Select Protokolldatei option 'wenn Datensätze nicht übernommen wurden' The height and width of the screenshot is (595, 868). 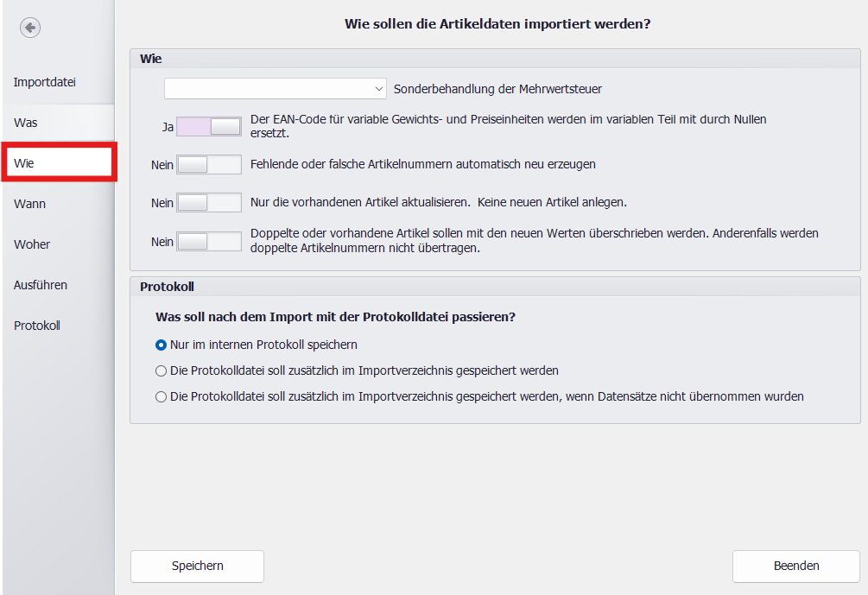[x=161, y=396]
